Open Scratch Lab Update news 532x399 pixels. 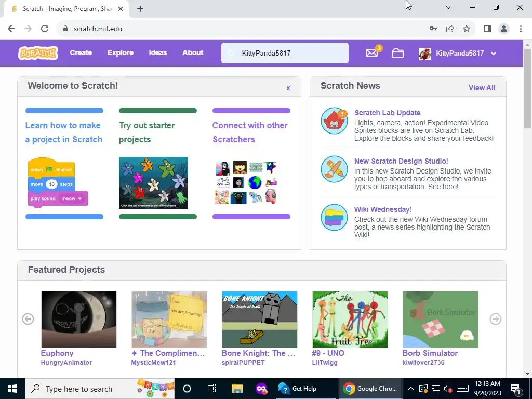(x=388, y=113)
